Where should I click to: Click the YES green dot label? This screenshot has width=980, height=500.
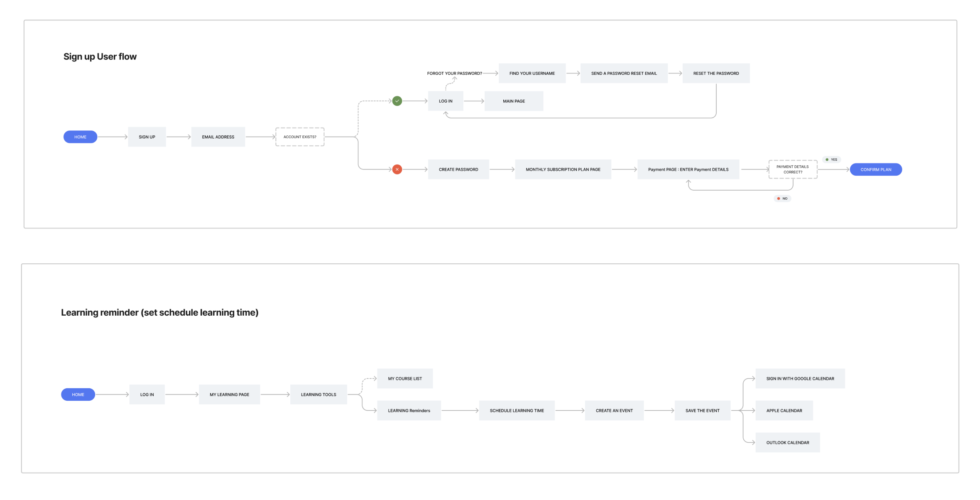[831, 159]
